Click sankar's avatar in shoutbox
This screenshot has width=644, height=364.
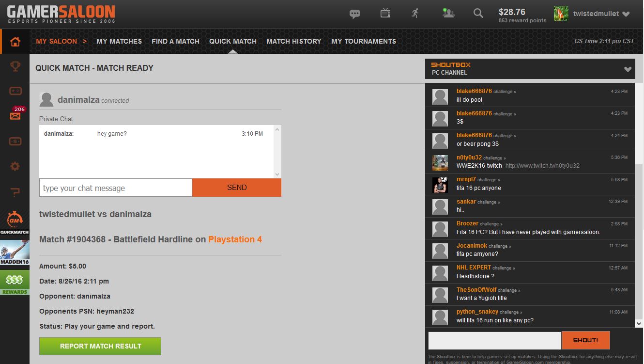(x=440, y=207)
